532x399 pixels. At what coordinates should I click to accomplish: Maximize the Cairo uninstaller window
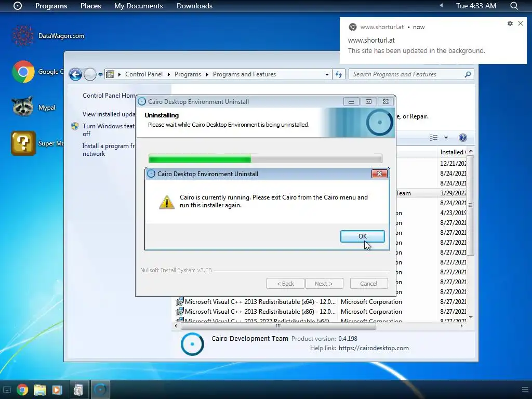[368, 101]
